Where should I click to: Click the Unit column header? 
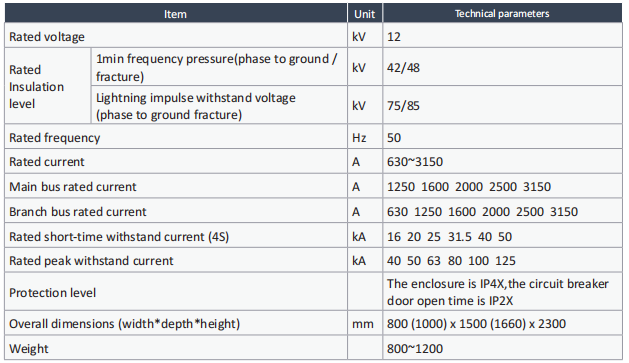click(365, 14)
